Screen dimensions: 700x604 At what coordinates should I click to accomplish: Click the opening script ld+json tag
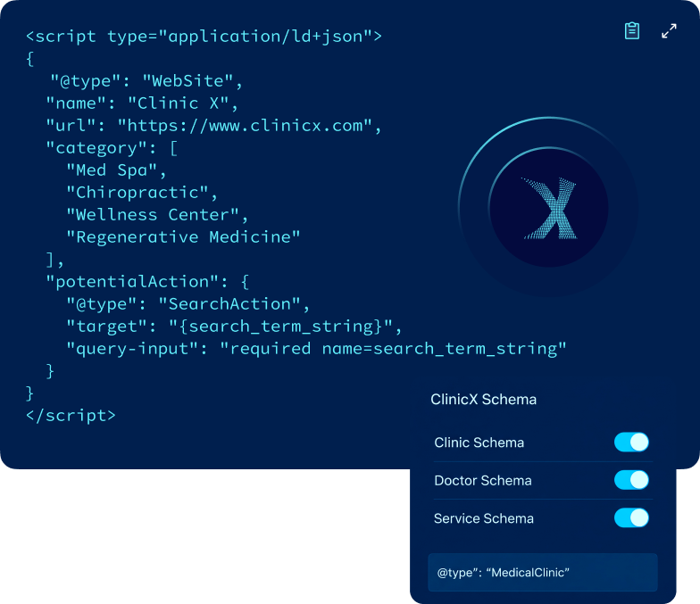(x=204, y=37)
